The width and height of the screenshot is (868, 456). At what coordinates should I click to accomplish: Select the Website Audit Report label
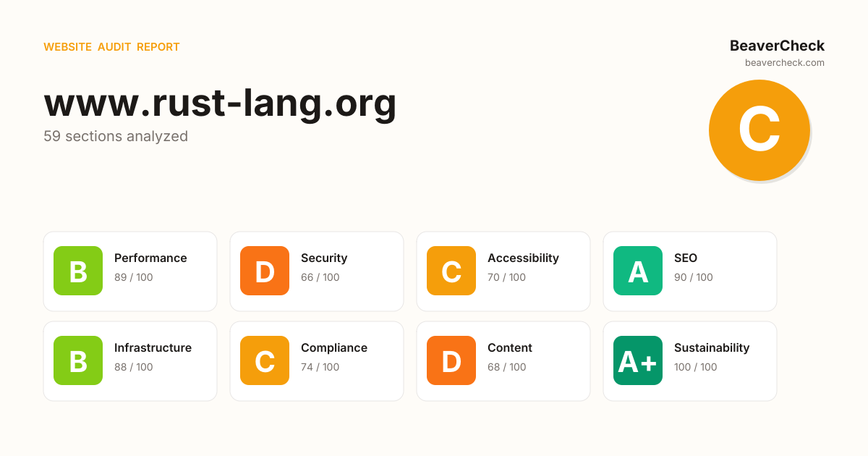(111, 47)
